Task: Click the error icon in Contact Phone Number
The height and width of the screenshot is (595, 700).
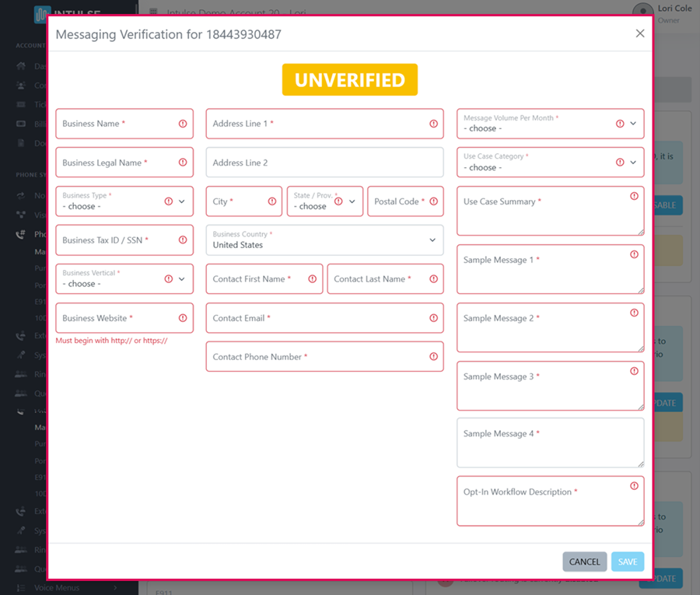Action: 433,357
